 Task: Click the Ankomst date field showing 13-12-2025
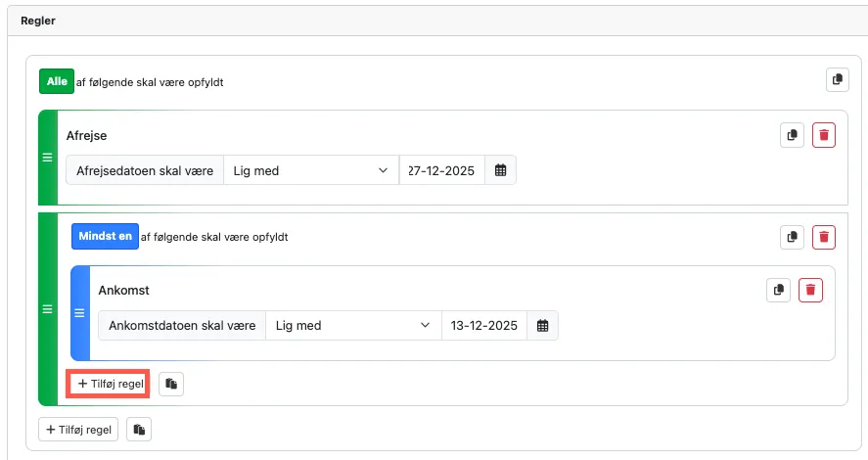coord(484,325)
